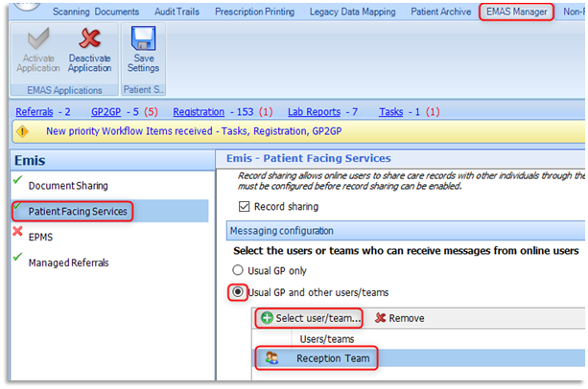Screen dimensions: 588x389
Task: Click the Users/teams column header
Action: coord(327,339)
